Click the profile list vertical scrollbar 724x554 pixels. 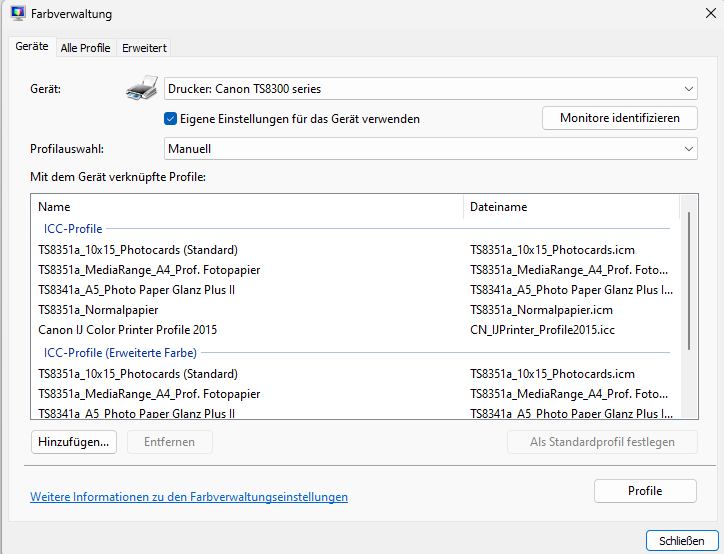pos(688,280)
